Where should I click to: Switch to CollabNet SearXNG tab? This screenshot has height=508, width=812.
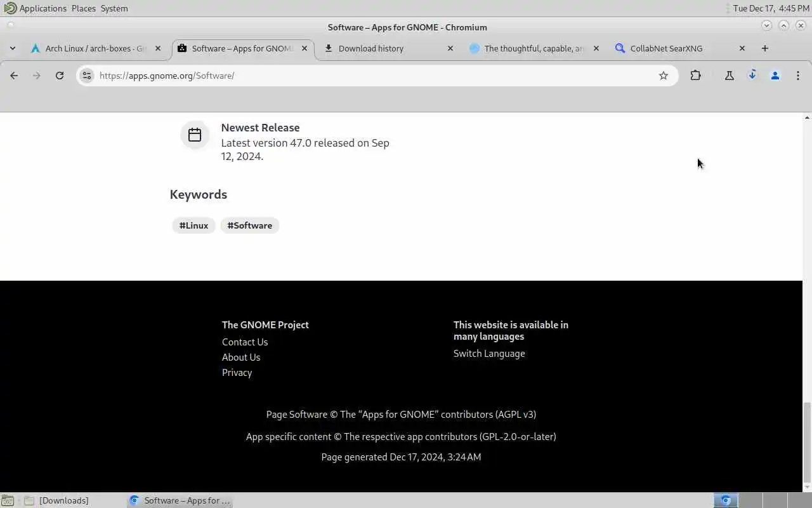(x=680, y=48)
